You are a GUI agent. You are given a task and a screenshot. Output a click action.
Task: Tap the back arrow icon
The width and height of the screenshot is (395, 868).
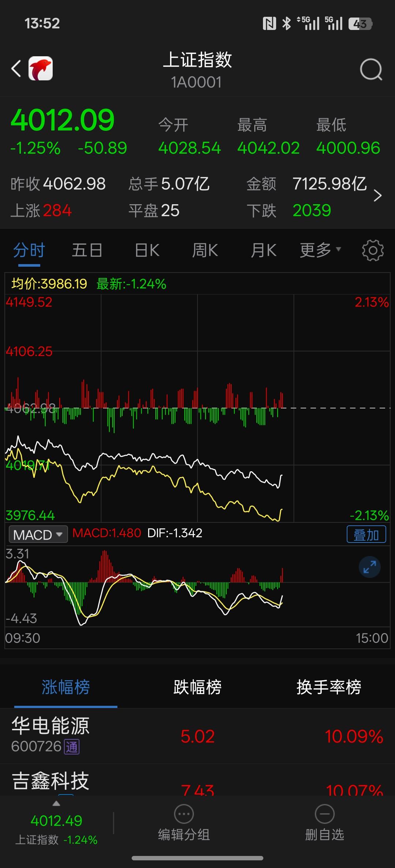16,69
